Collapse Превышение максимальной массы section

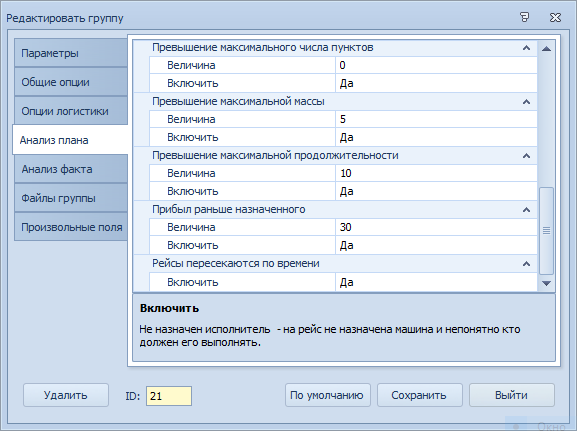pyautogui.click(x=527, y=102)
